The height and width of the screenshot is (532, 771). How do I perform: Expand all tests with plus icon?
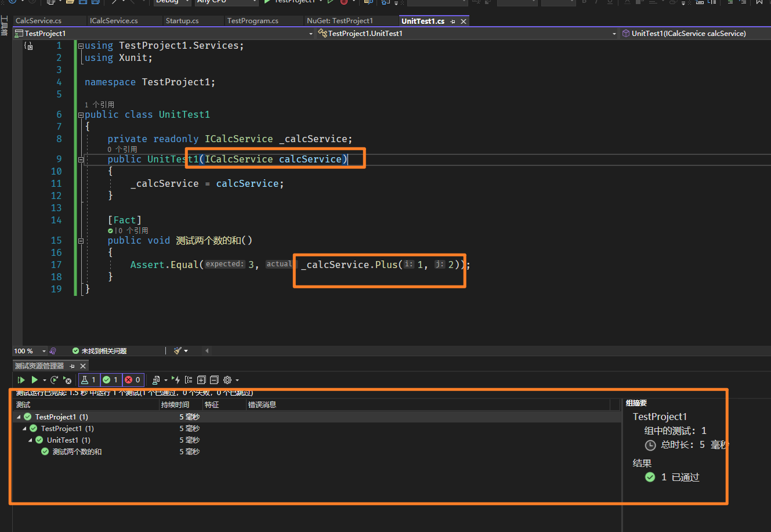pos(201,380)
